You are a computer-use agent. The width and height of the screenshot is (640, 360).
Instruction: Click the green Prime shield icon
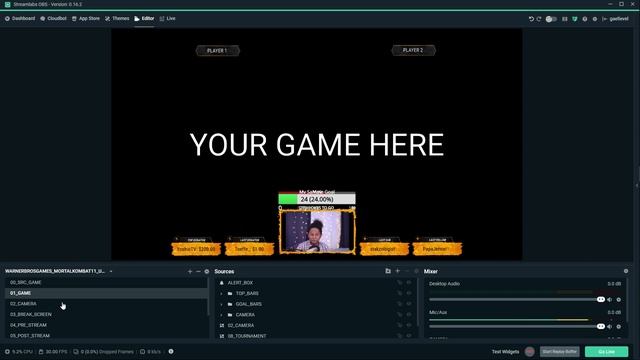(575, 19)
